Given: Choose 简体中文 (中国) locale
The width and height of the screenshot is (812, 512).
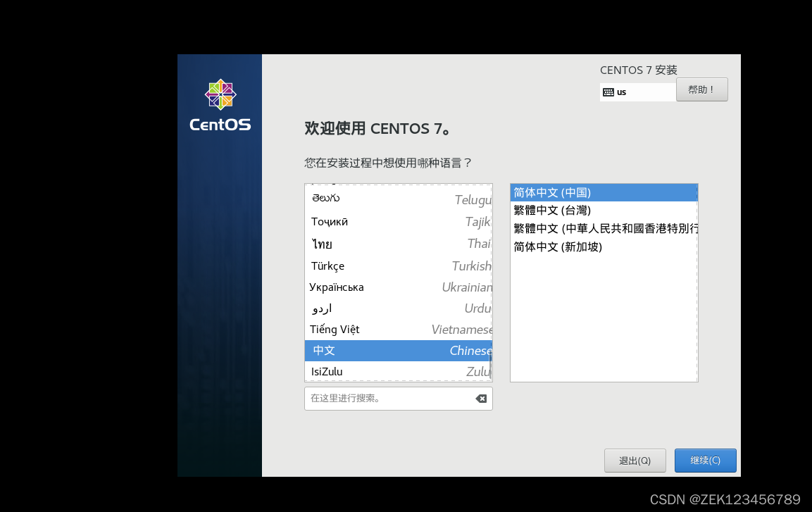Looking at the screenshot, I should coord(604,192).
